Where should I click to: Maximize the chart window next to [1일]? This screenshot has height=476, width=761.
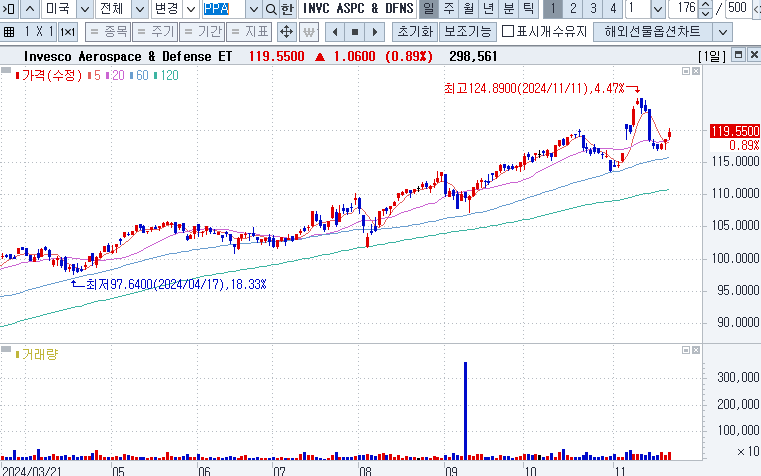tap(738, 55)
